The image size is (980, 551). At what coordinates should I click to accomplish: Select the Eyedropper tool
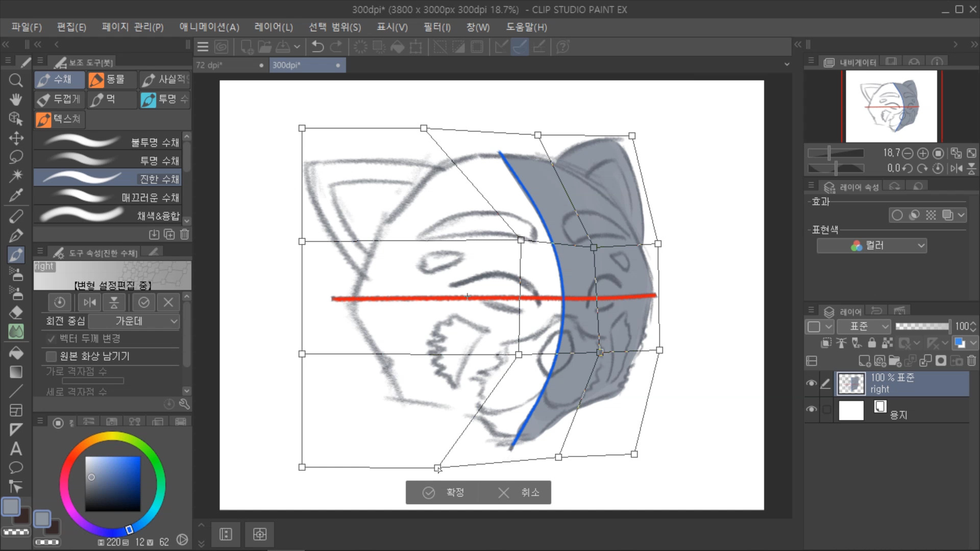click(16, 195)
